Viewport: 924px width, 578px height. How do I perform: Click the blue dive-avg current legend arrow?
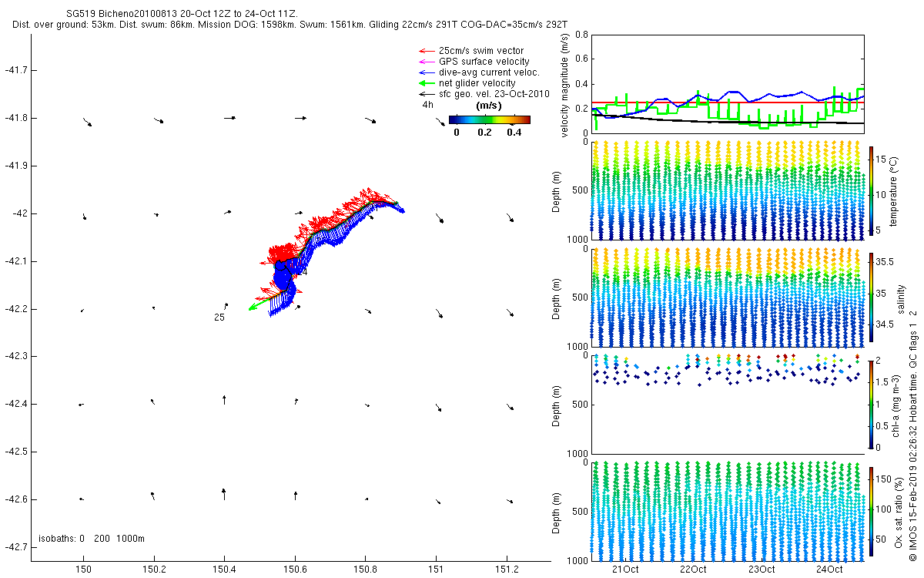pos(425,72)
